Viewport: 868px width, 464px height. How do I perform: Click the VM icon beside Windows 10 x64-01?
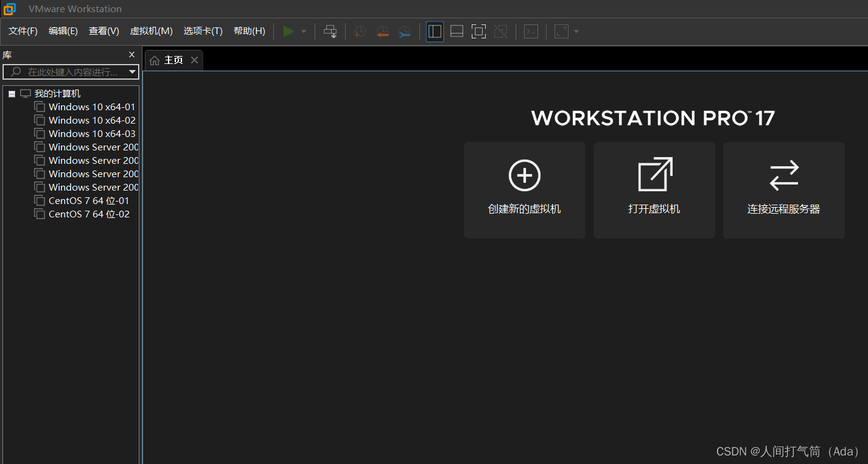(40, 107)
